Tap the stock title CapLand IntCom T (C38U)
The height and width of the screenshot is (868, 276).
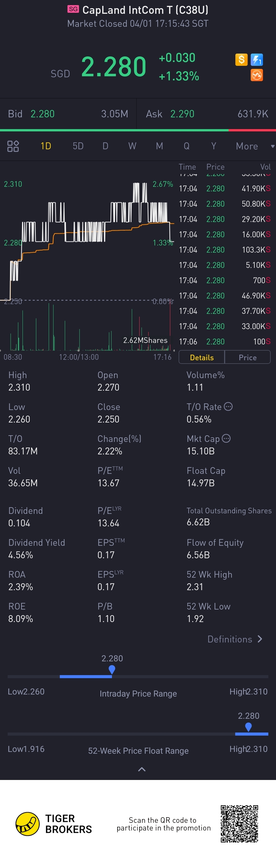click(145, 10)
